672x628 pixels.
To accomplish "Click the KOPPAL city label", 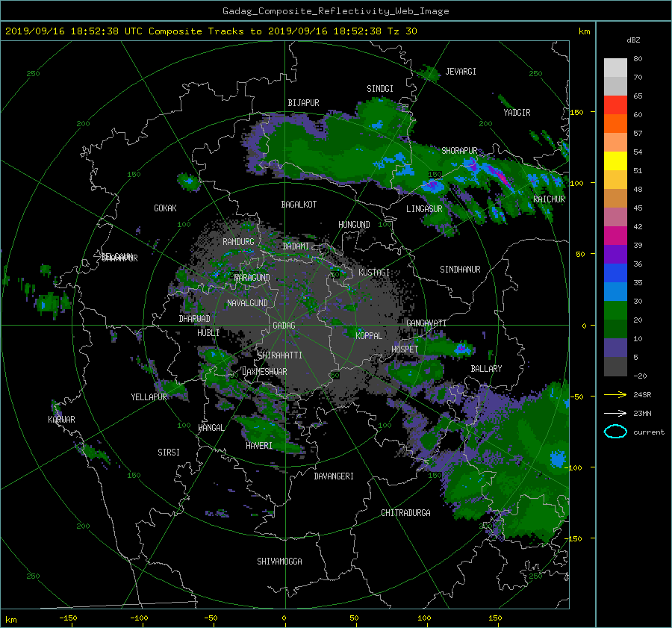I will [x=369, y=335].
